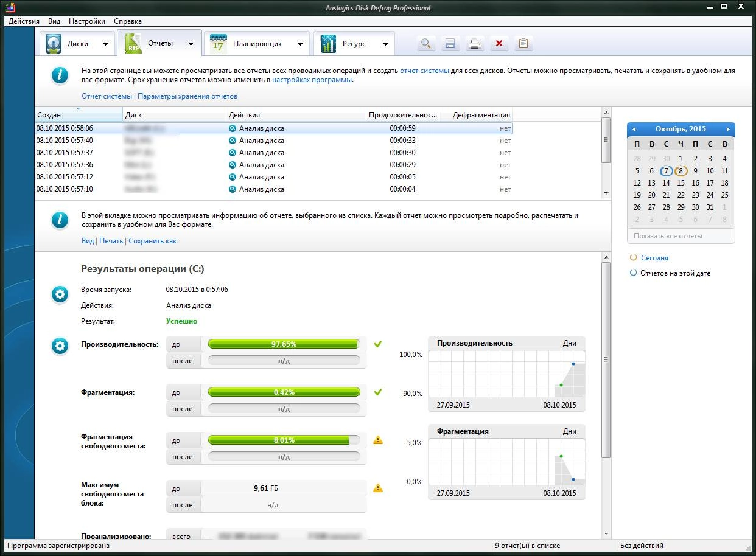Viewport: 756px width, 556px height.
Task: Click the Планировщик calendar icon
Action: (218, 44)
